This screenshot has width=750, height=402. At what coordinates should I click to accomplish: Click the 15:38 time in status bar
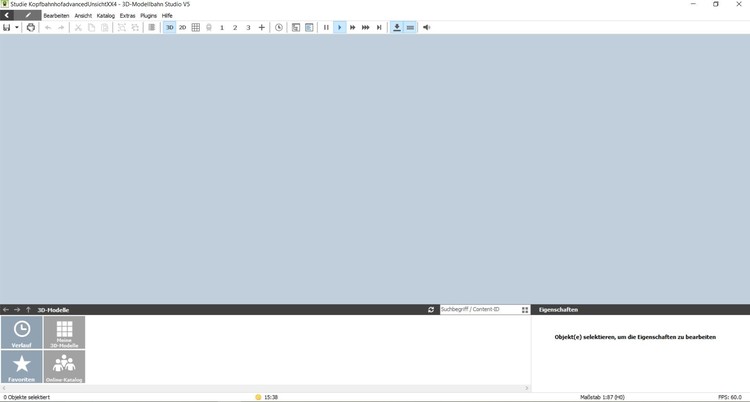pyautogui.click(x=271, y=397)
